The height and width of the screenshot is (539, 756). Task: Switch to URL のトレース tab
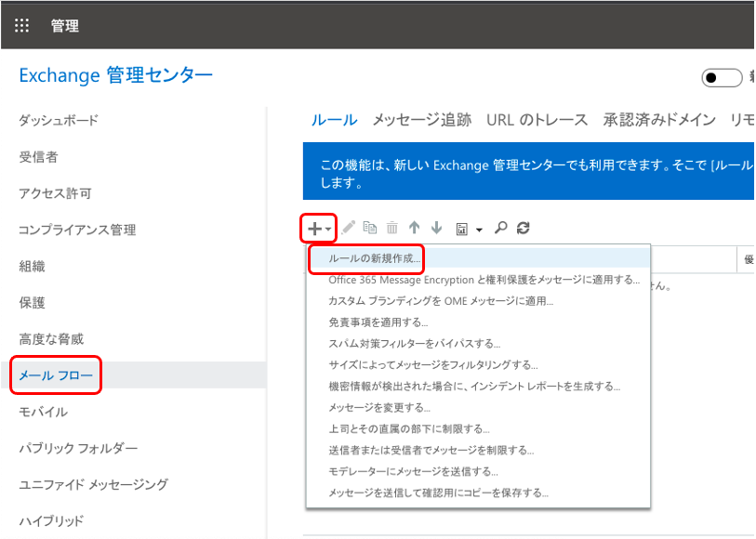click(537, 120)
